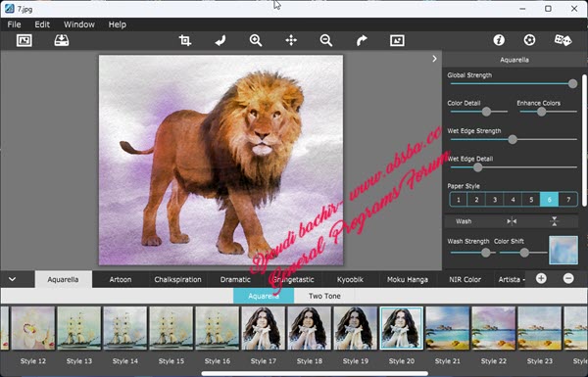
Task: Adjust the Wet Edge Strength slider
Action: (514, 139)
